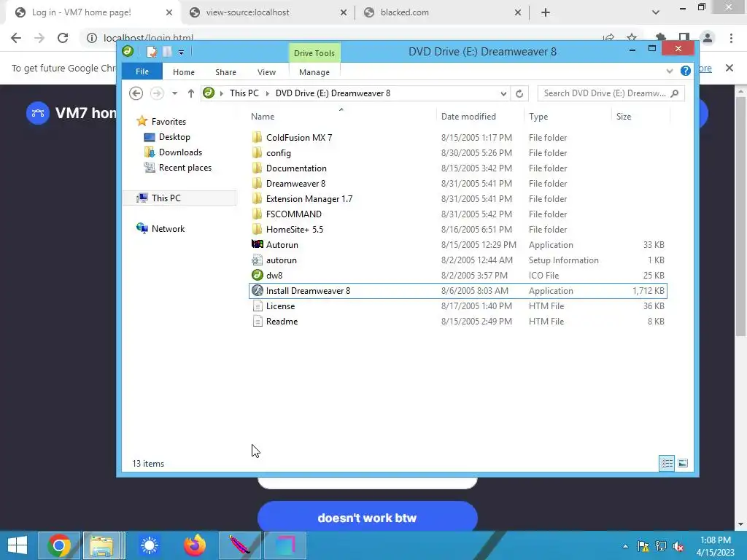Screen dimensions: 747x560
Task: Click the muted volume tray icon
Action: tap(678, 546)
